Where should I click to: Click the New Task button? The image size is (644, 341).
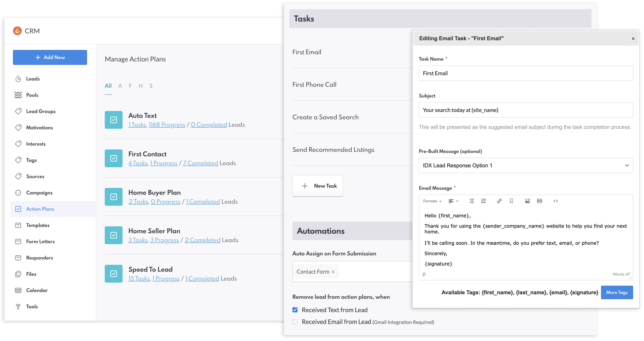317,186
